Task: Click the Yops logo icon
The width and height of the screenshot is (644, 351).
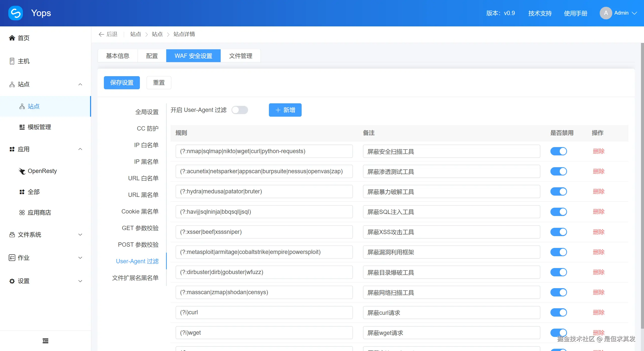Action: (x=16, y=13)
